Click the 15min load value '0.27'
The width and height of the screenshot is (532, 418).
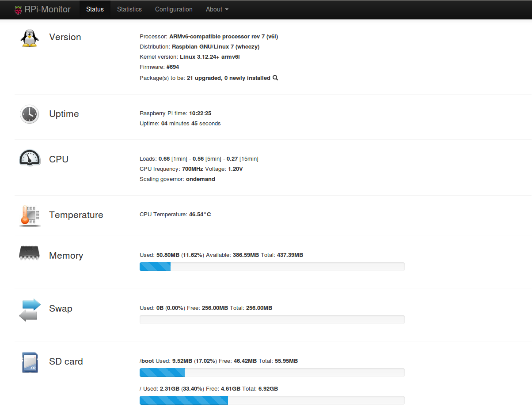(232, 159)
